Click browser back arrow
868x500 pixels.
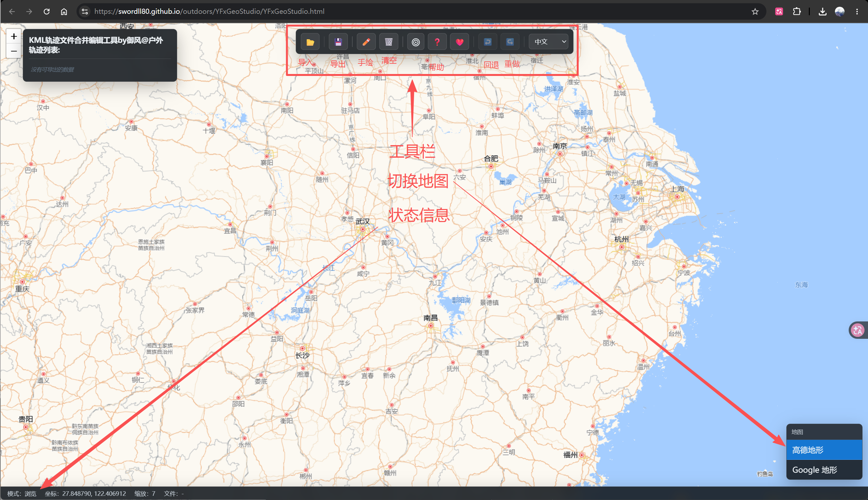click(12, 12)
